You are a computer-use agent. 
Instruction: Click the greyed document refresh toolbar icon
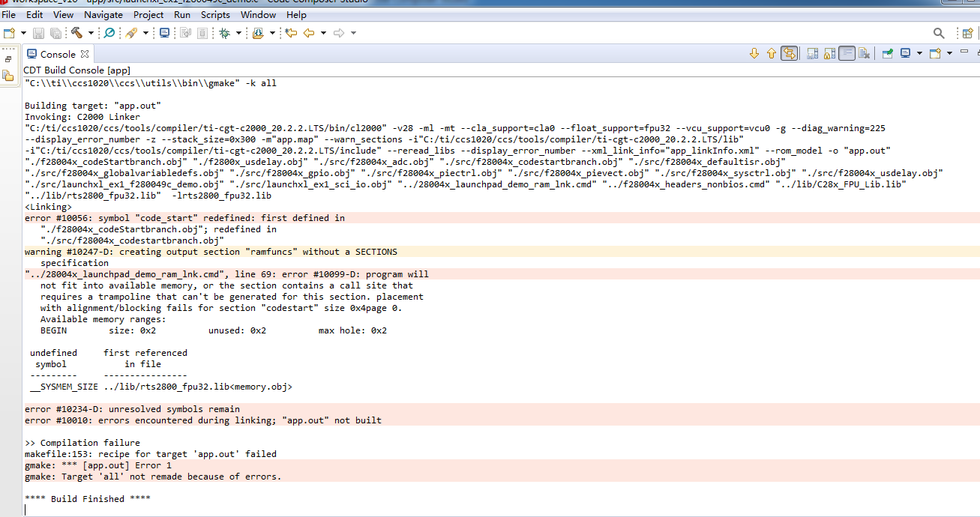(x=184, y=33)
